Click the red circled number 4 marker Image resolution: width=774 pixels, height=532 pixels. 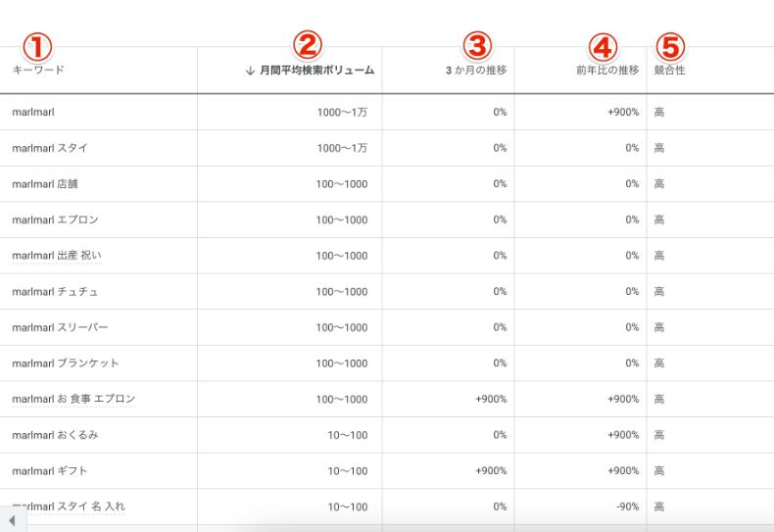coord(604,45)
